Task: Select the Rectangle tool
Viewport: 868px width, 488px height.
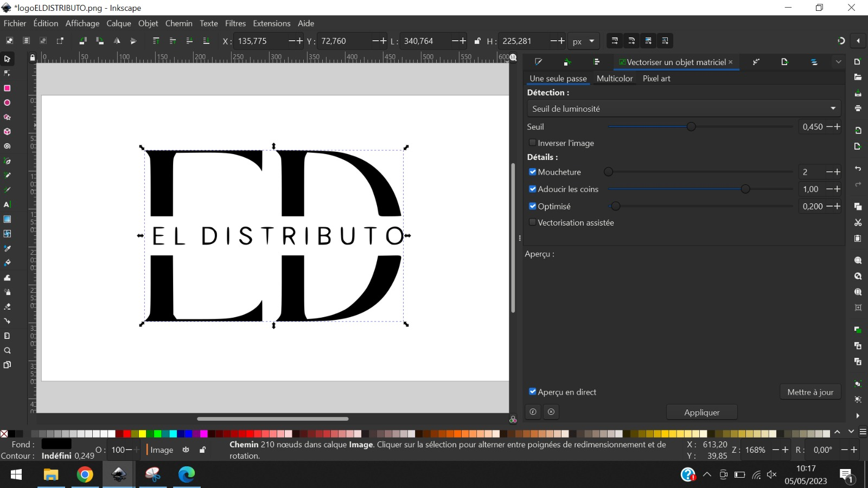Action: point(7,88)
